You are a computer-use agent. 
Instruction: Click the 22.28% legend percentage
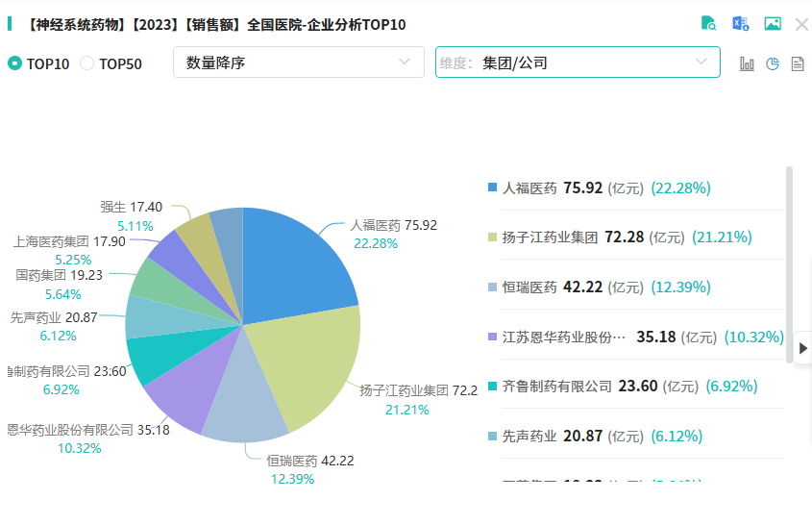point(680,187)
